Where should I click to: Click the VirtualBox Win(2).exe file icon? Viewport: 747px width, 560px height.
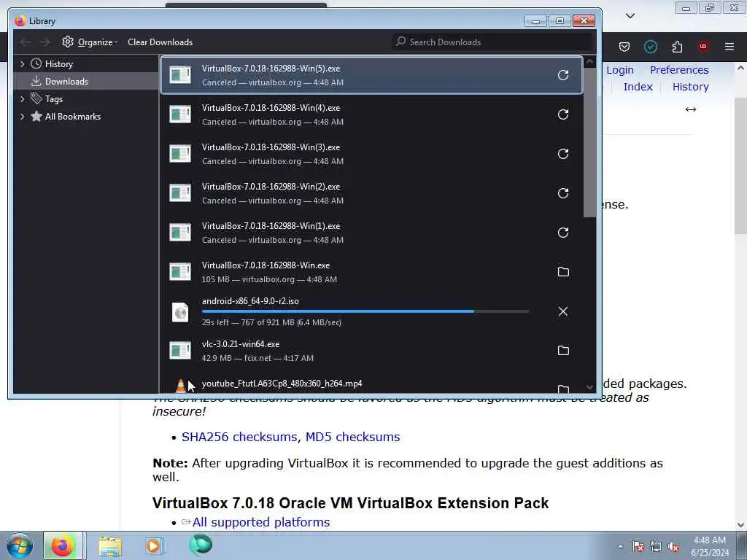click(180, 192)
